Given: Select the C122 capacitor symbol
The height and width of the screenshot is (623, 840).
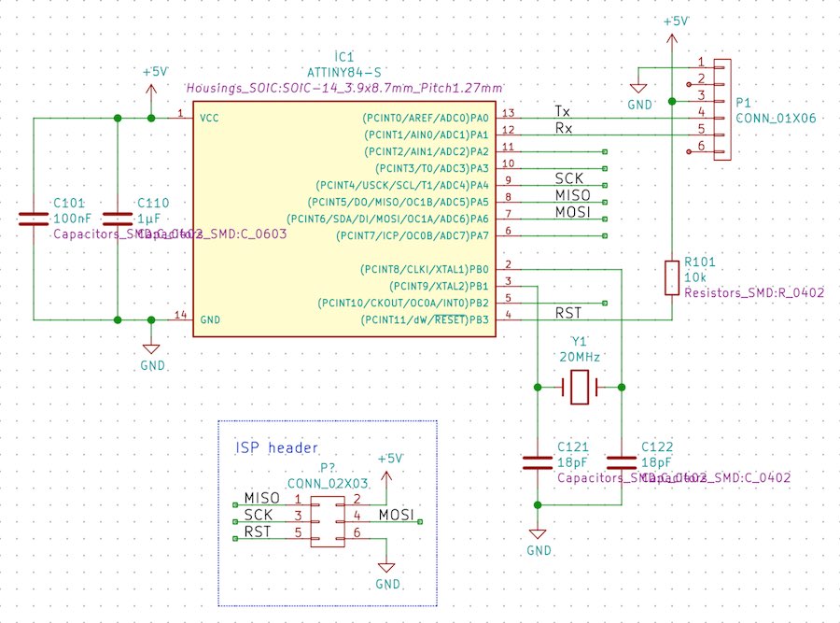Looking at the screenshot, I should tap(622, 462).
